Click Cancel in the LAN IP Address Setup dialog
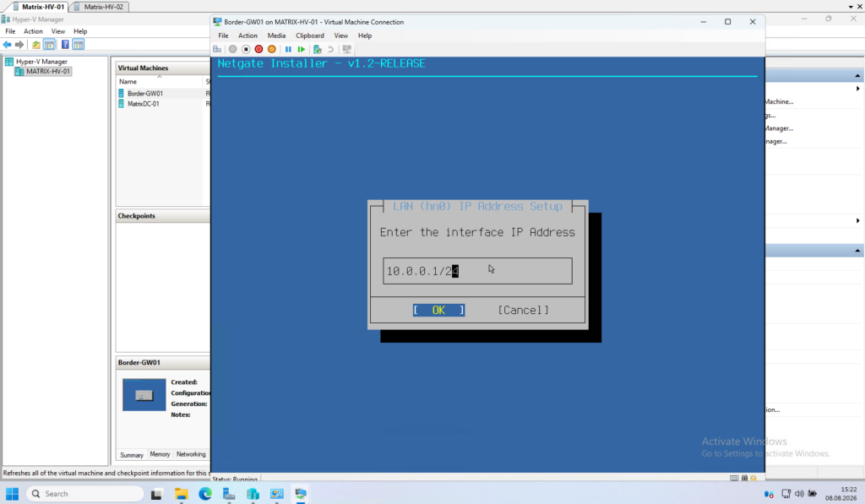This screenshot has height=504, width=865. click(524, 311)
